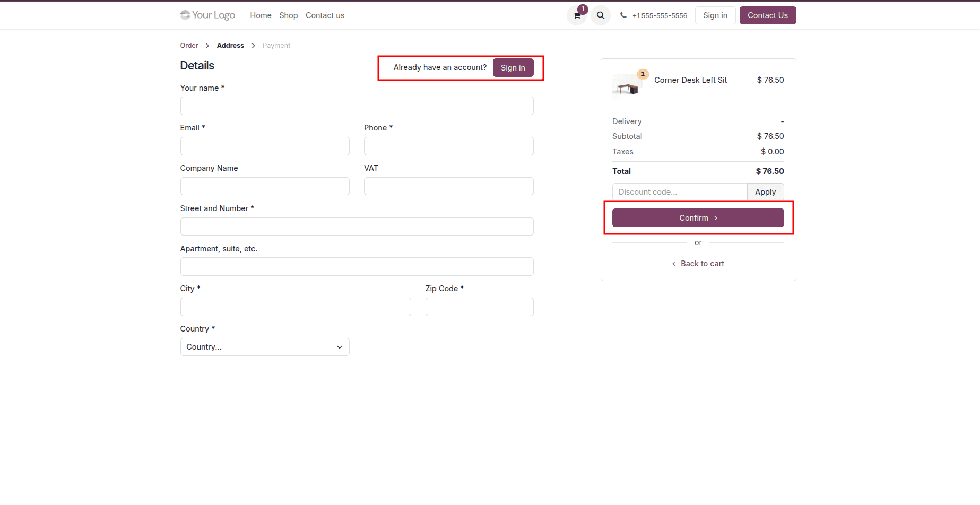Call the phone number +1 555-555-5556

[x=660, y=15]
